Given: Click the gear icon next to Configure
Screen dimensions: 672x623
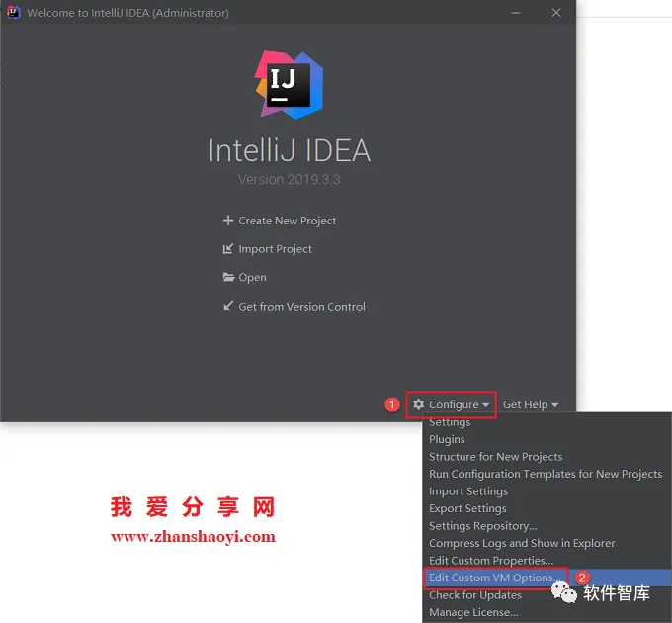Looking at the screenshot, I should coord(418,404).
